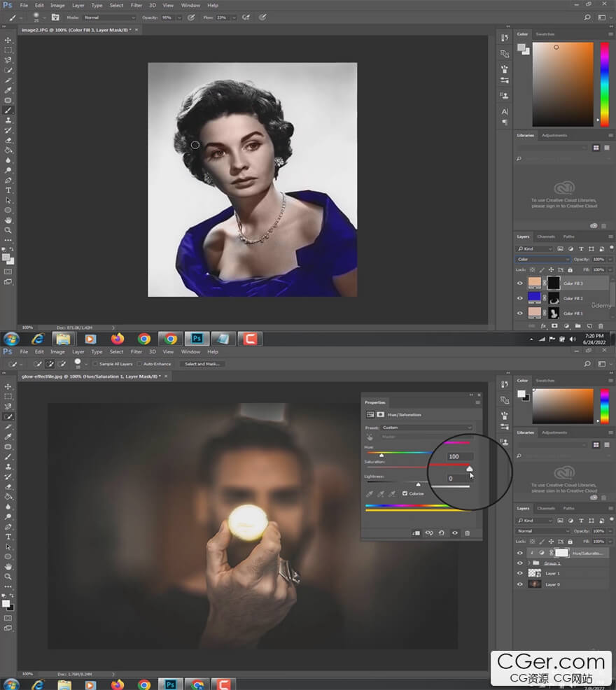Select the Zoom tool in top window toolbar
616x690 pixels.
tap(8, 230)
